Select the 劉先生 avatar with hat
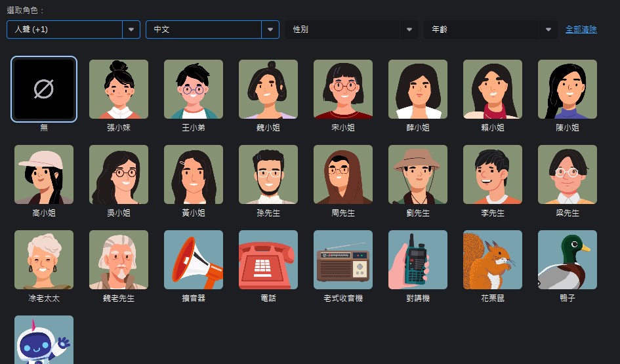 (x=418, y=174)
